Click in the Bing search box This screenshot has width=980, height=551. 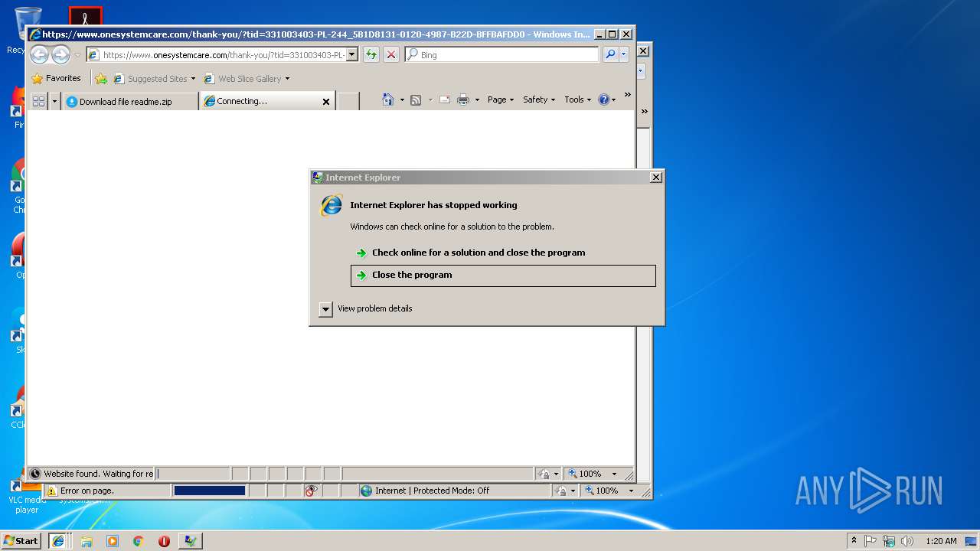501,54
